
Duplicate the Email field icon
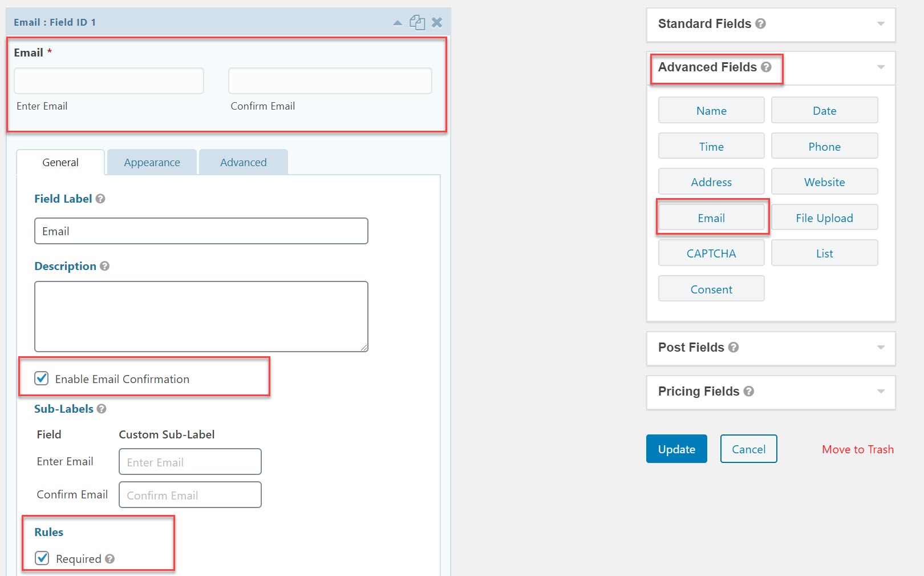[418, 22]
